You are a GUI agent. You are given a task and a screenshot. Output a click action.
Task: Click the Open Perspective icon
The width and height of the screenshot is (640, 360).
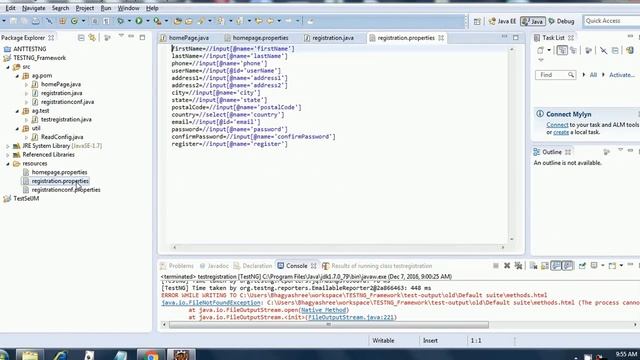(x=477, y=21)
